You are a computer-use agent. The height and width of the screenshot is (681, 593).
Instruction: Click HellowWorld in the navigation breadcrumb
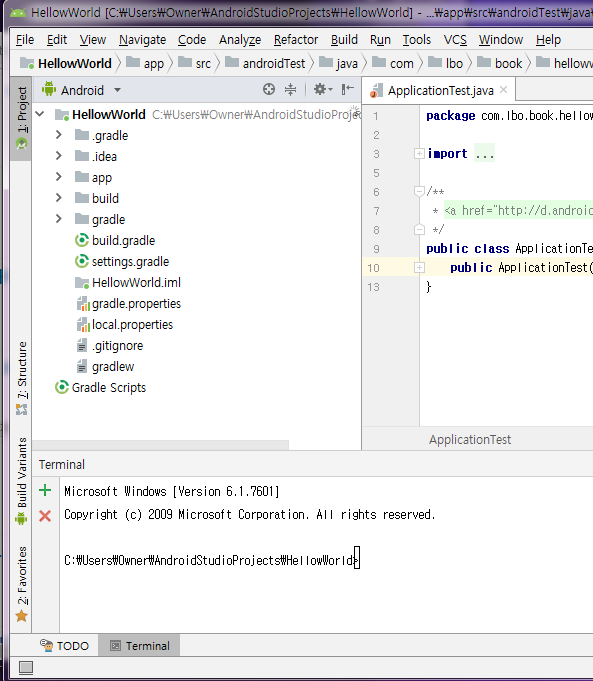[x=67, y=63]
